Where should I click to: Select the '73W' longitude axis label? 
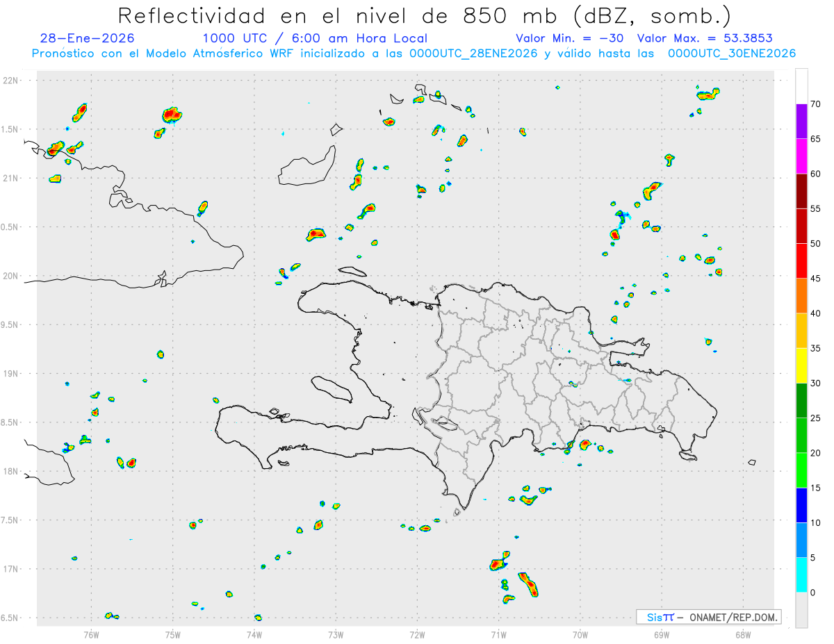point(336,634)
